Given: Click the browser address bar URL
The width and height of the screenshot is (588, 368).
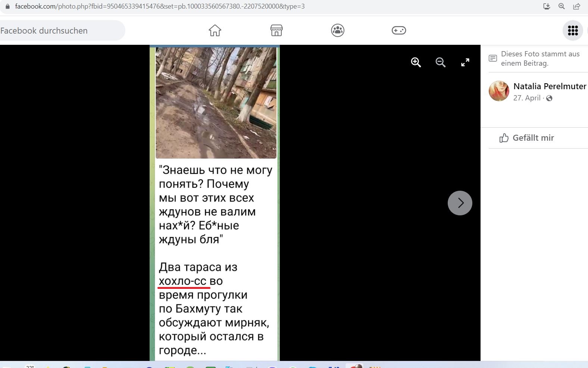Looking at the screenshot, I should pos(160,6).
